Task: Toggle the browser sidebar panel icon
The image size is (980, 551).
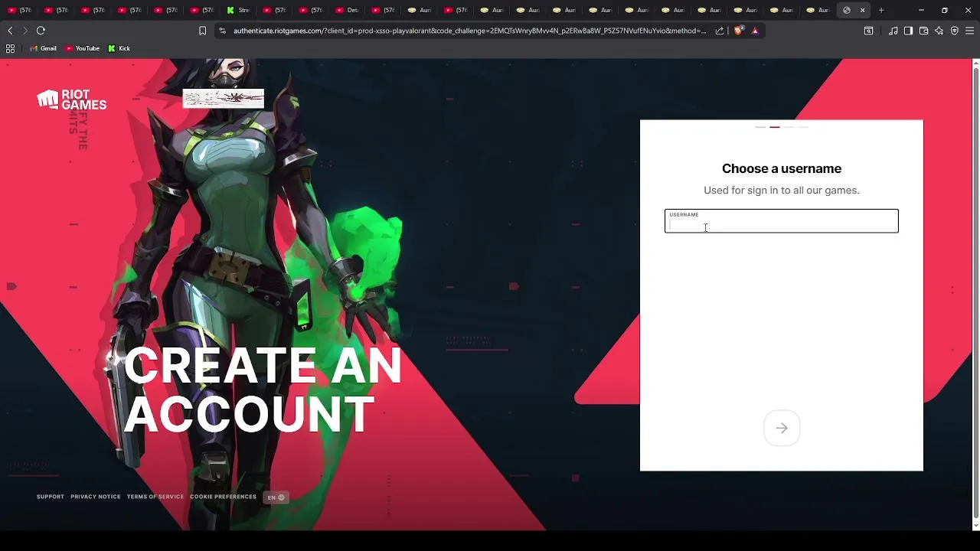Action: 908,31
